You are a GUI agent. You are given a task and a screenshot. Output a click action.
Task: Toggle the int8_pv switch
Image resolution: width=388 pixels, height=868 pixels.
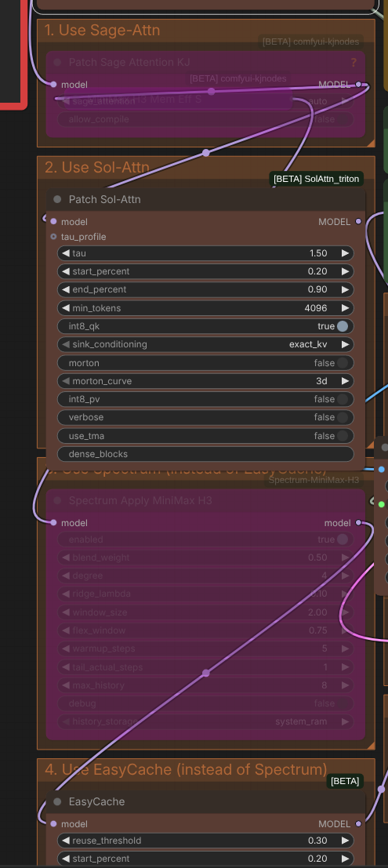343,399
